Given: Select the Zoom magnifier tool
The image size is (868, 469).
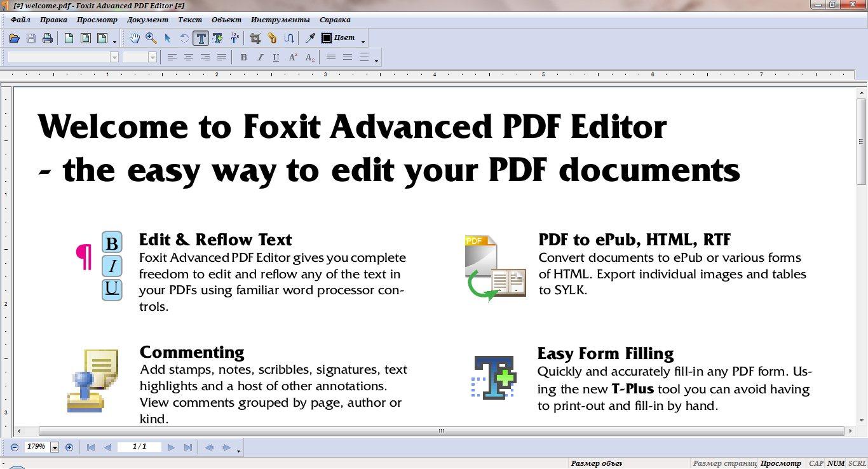Looking at the screenshot, I should pos(151,38).
